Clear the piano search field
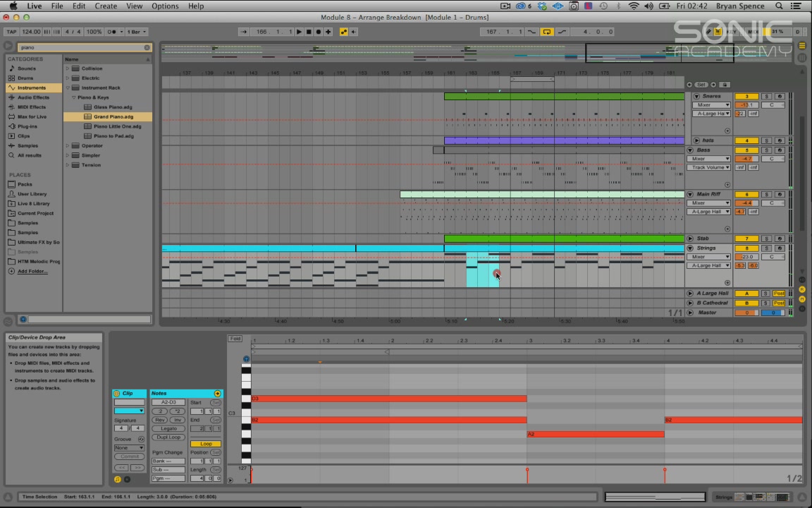Image resolution: width=812 pixels, height=508 pixels. point(147,47)
